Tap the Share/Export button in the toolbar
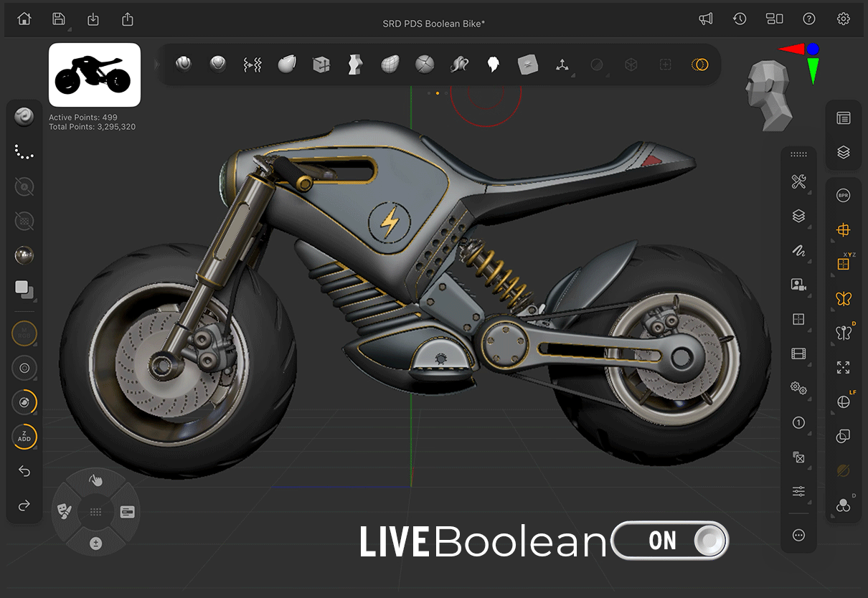The height and width of the screenshot is (598, 868). point(127,18)
